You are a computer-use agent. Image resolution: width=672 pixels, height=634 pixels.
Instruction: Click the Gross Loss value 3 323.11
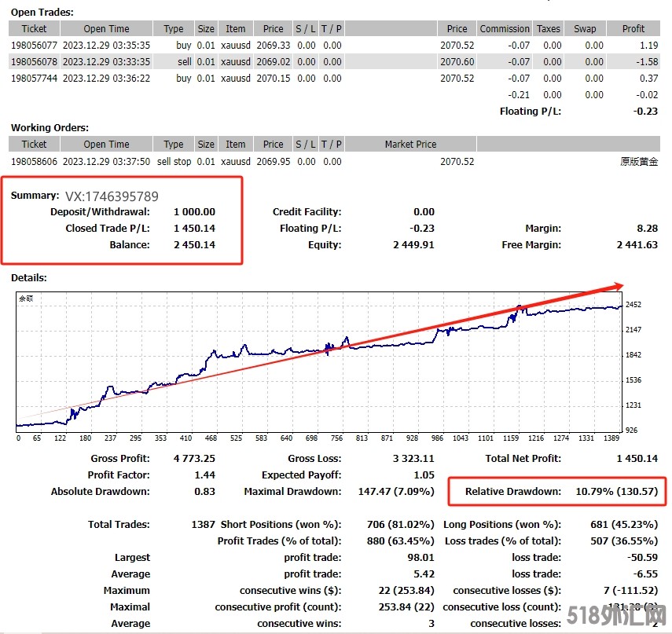[413, 459]
